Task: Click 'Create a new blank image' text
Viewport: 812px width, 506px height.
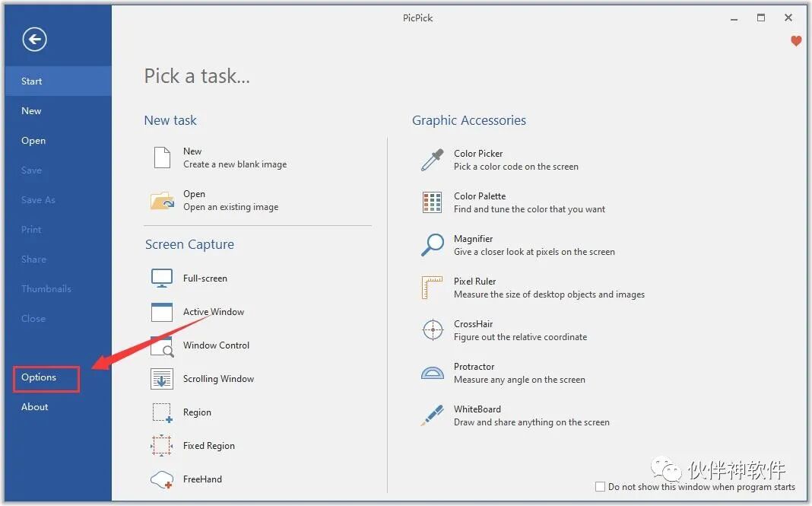Action: coord(235,164)
